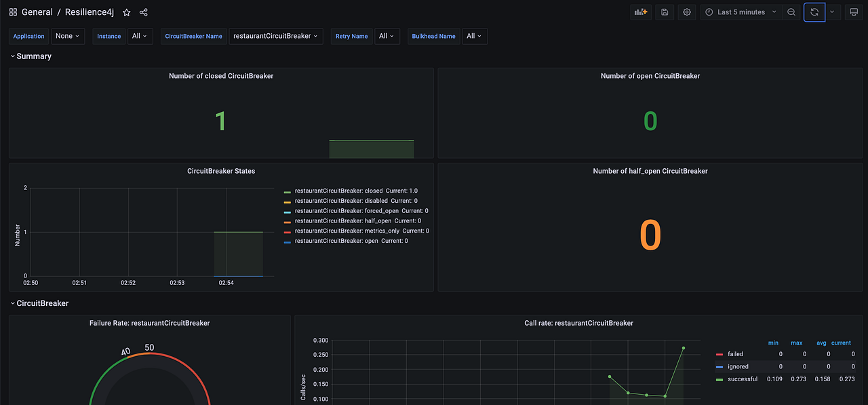Save the dashboard using the save icon
Screen dimensions: 868x405
[x=664, y=12]
